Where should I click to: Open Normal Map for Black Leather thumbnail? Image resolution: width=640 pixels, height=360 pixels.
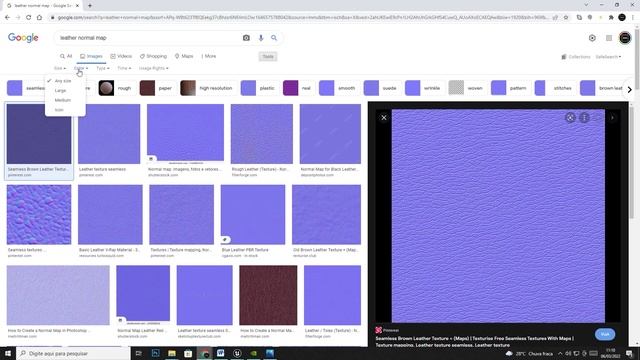click(x=330, y=134)
